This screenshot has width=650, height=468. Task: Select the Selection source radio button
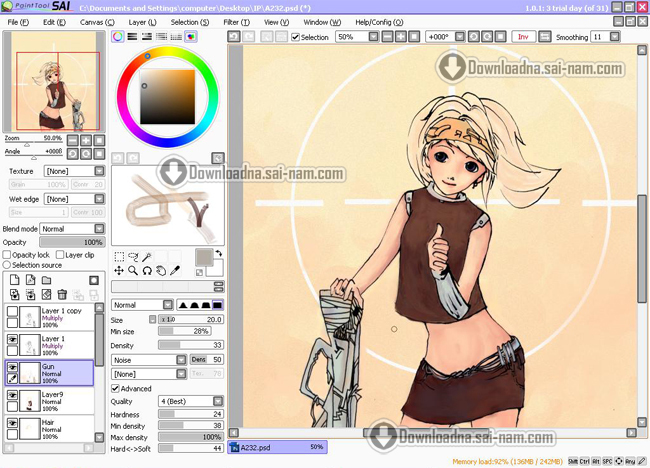(x=7, y=265)
